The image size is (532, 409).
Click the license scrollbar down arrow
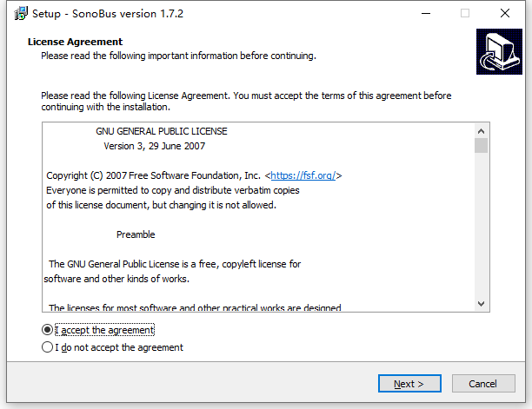pyautogui.click(x=481, y=303)
